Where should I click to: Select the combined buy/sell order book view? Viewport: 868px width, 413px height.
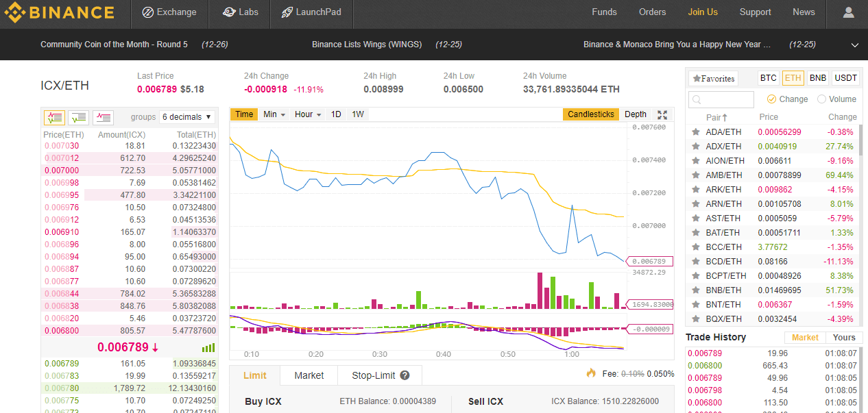(x=54, y=117)
